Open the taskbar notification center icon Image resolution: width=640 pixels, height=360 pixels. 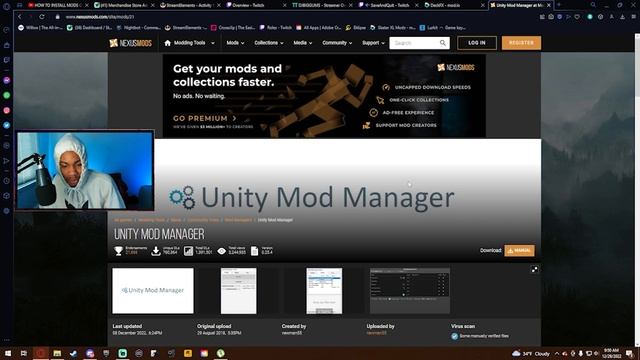(630, 353)
